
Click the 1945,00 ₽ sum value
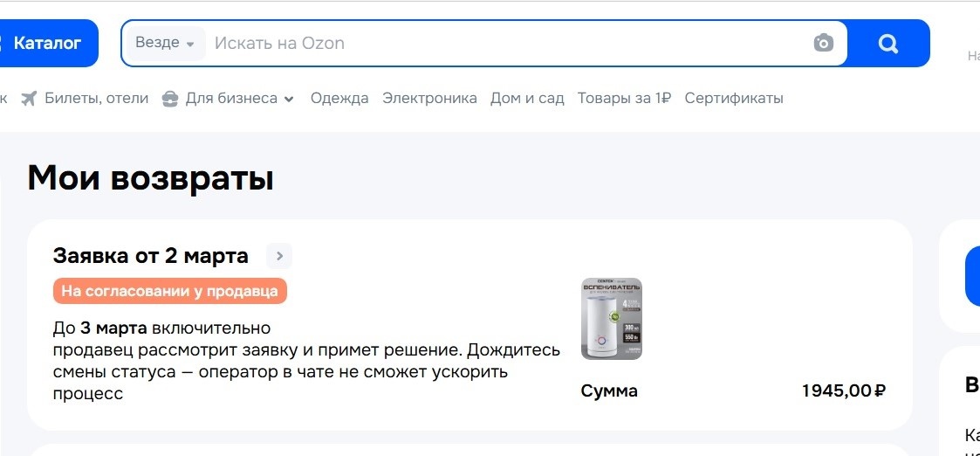(x=844, y=391)
